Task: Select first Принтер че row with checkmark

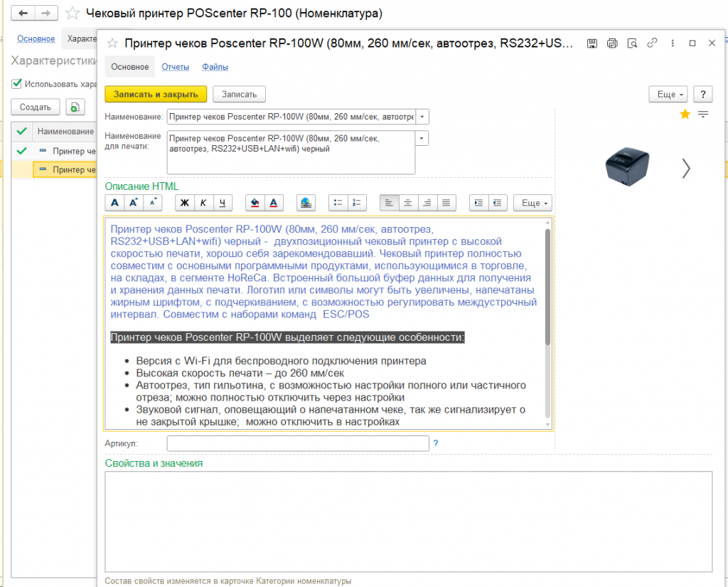Action: click(x=54, y=151)
